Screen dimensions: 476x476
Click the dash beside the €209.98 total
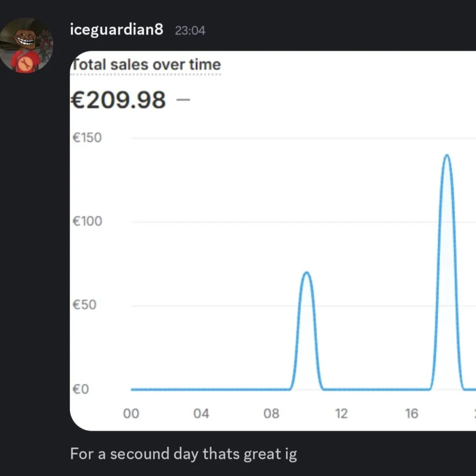coord(184,99)
